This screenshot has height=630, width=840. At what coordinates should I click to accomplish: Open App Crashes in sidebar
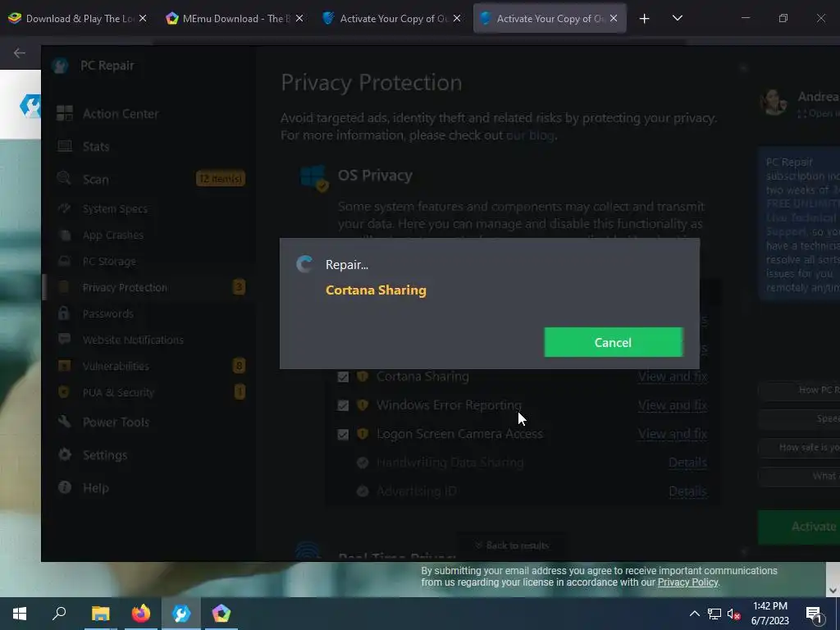[112, 235]
